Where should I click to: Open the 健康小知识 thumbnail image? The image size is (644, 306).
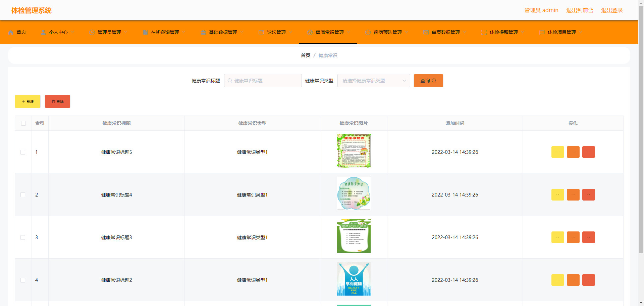click(x=354, y=151)
